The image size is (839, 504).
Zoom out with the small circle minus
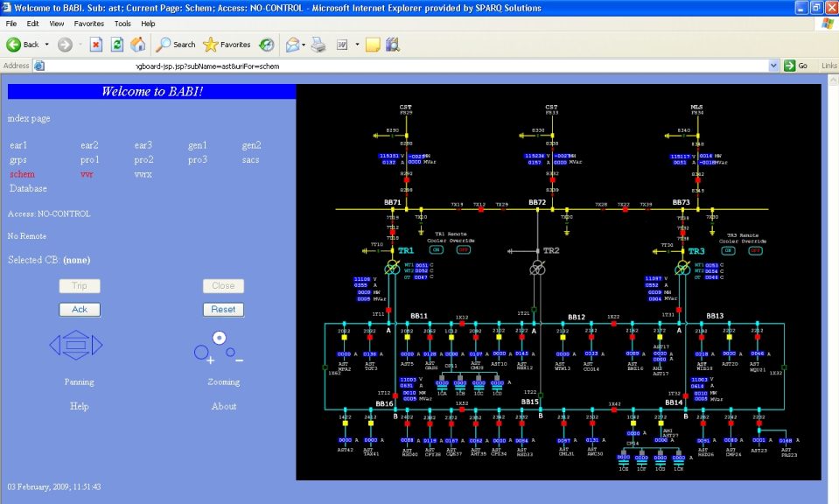(x=231, y=352)
